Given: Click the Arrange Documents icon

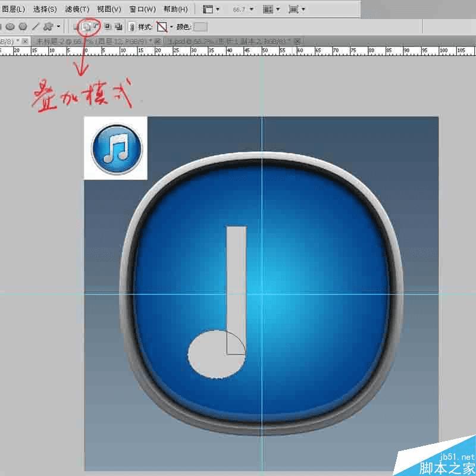Looking at the screenshot, I should tap(208, 10).
